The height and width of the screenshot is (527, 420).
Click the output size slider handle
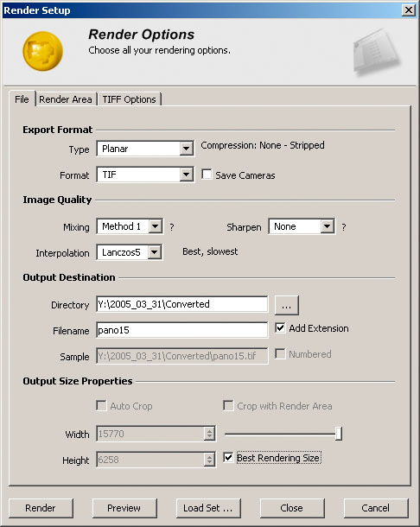tap(339, 434)
